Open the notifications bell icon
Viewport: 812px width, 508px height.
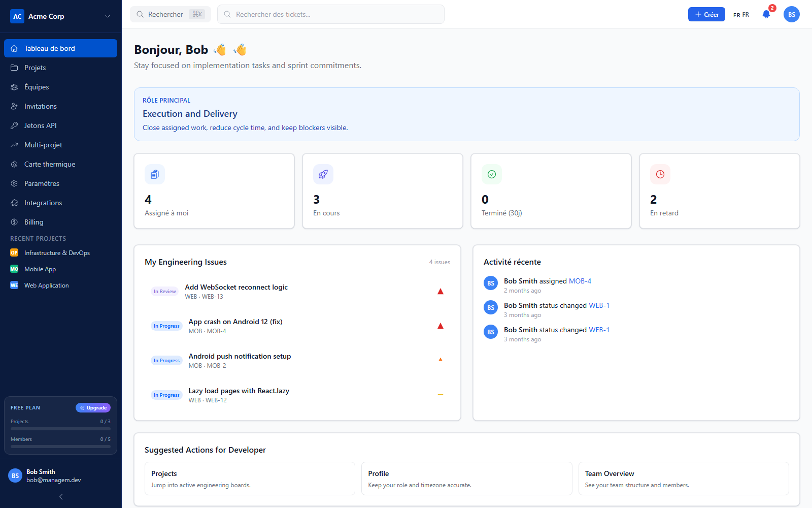pyautogui.click(x=766, y=14)
